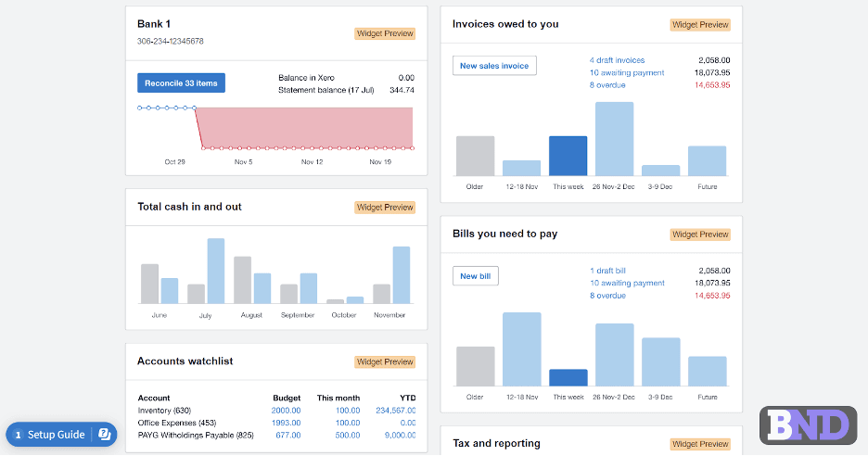Open Inventory budget value 2000.00
The width and height of the screenshot is (868, 456).
pyautogui.click(x=286, y=411)
